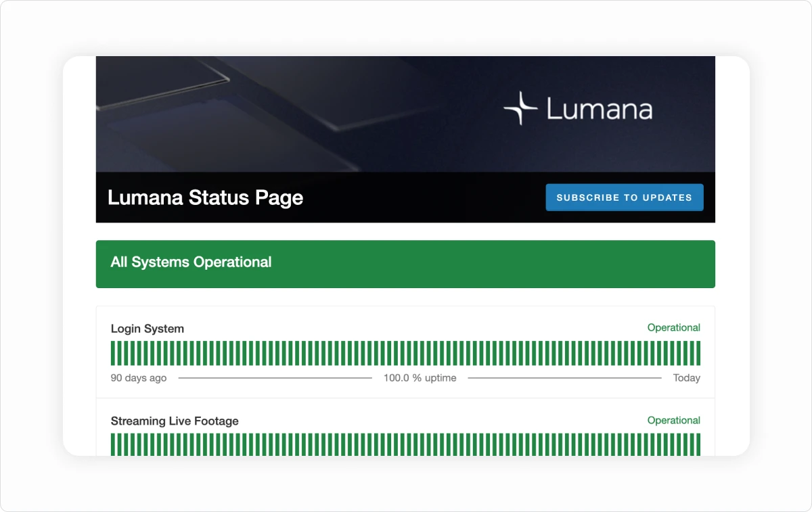This screenshot has height=512, width=812.
Task: Click the Subscribe to Updates button
Action: [625, 197]
